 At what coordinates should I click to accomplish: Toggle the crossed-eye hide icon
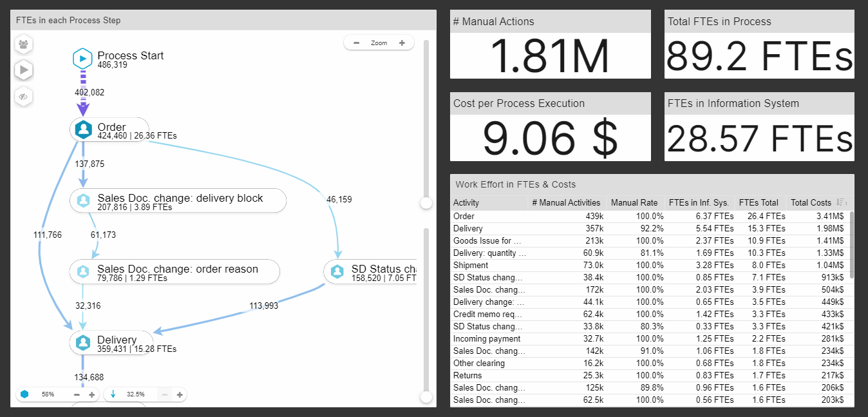point(24,96)
